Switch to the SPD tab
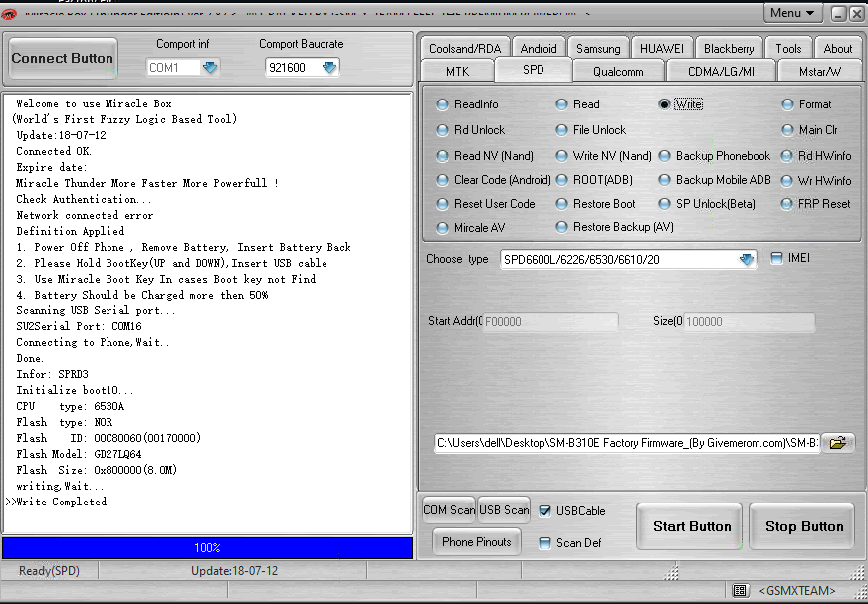Viewport: 868px width, 604px height. point(534,70)
